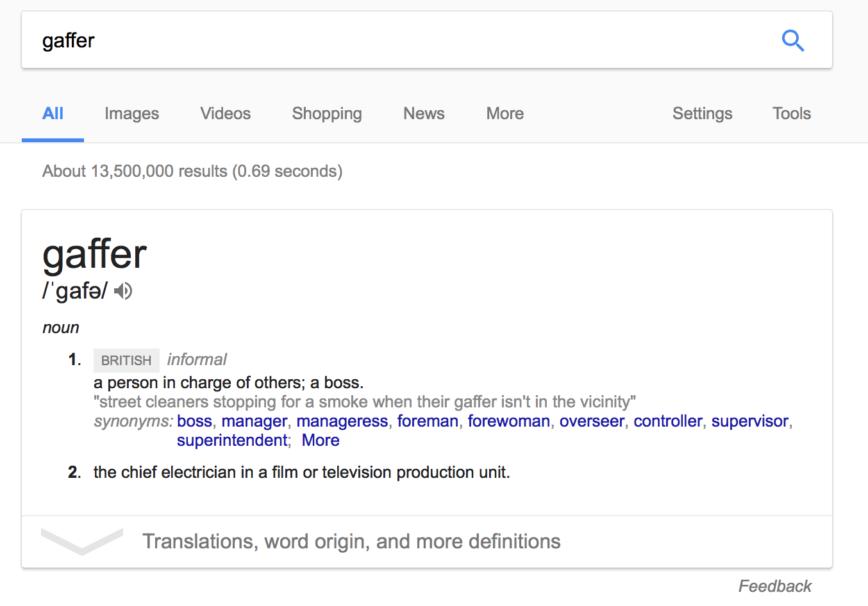Viewport: 868px width, 606px height.
Task: Select the All results tab
Action: [x=53, y=113]
